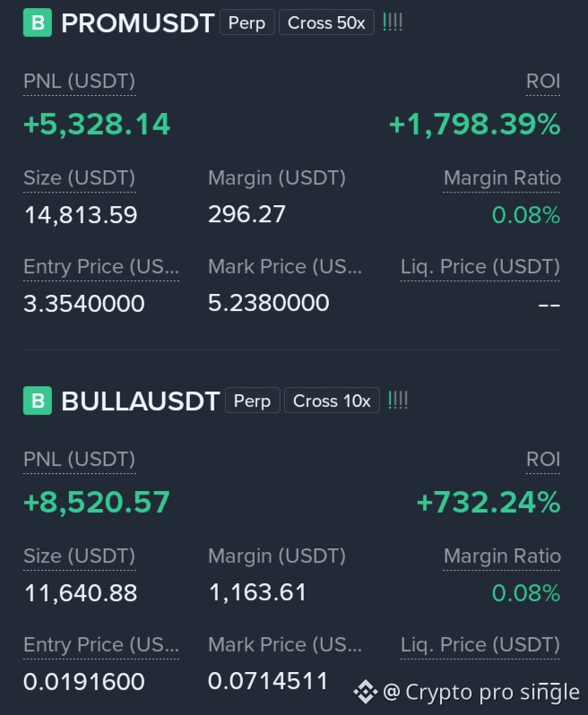Click the +8,520.57 PNL value
The height and width of the screenshot is (715, 588).
tap(97, 502)
